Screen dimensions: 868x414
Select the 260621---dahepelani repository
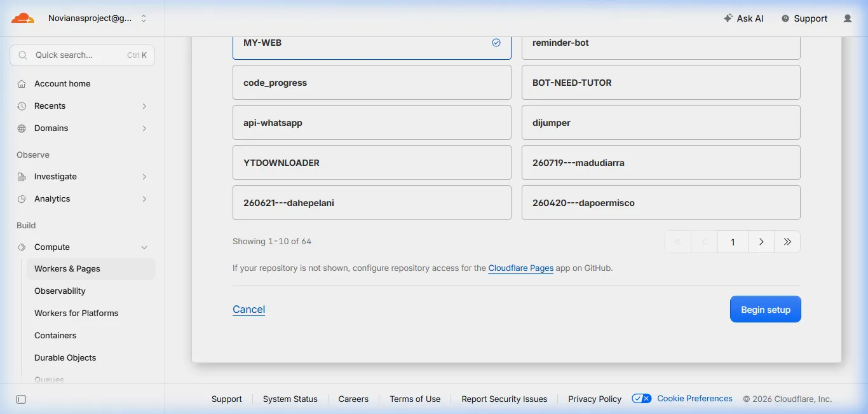372,202
